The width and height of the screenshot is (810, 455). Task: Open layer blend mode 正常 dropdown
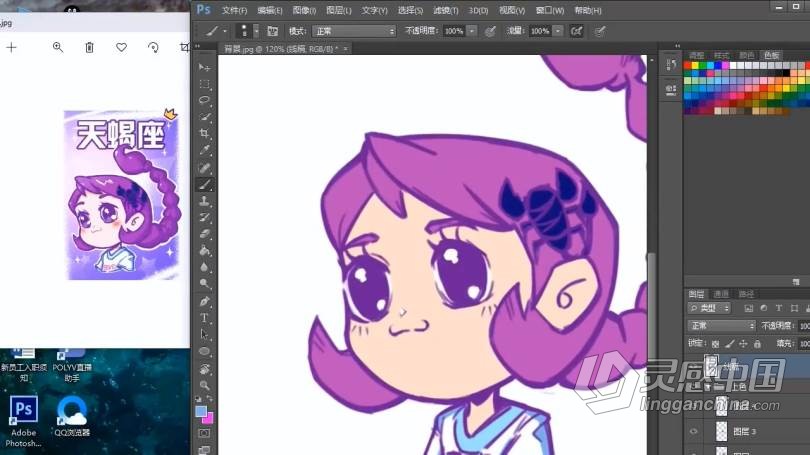click(x=722, y=326)
